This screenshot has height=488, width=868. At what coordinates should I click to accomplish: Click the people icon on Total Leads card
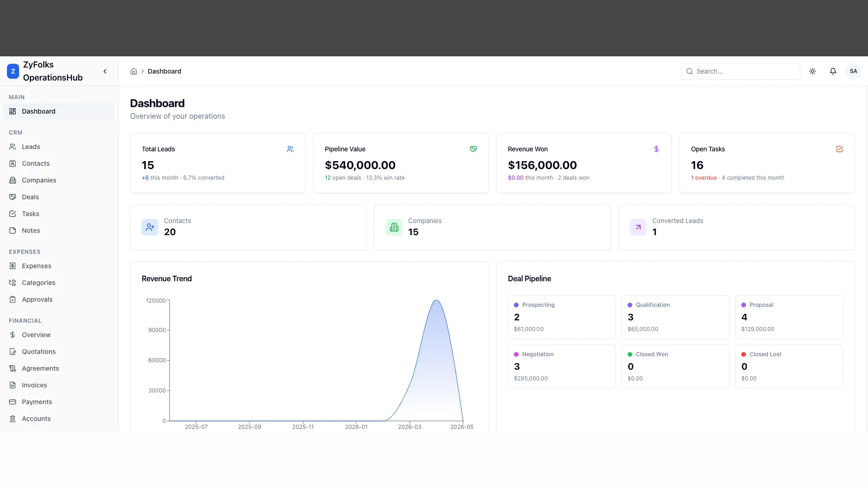click(290, 149)
